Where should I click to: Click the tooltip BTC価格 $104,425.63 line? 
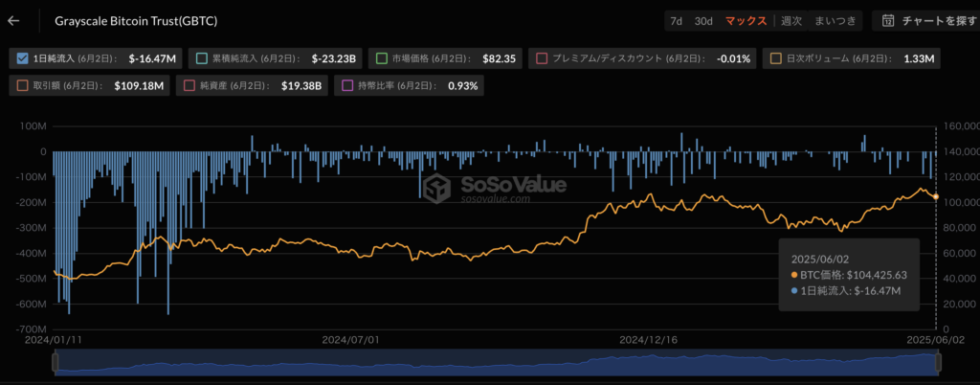coord(849,275)
